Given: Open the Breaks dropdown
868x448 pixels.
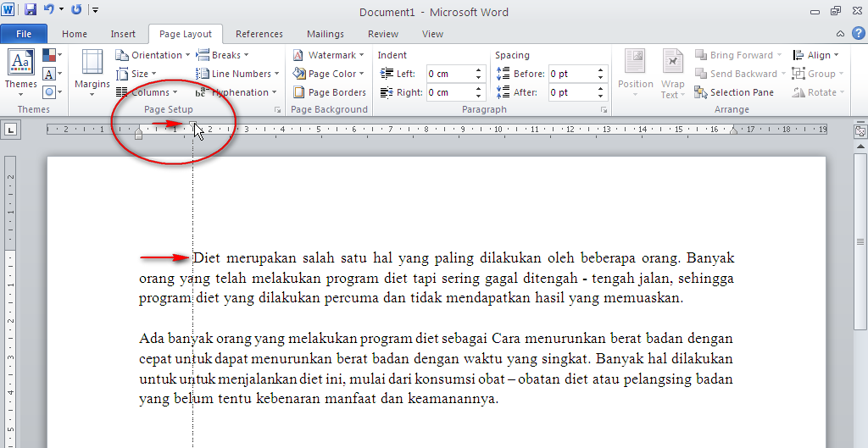Looking at the screenshot, I should [x=223, y=55].
